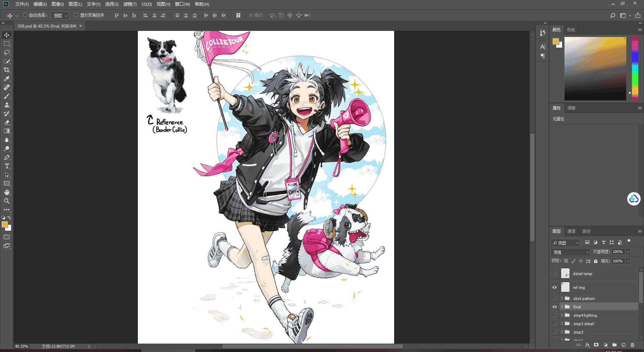Select the Move tool

[7, 35]
